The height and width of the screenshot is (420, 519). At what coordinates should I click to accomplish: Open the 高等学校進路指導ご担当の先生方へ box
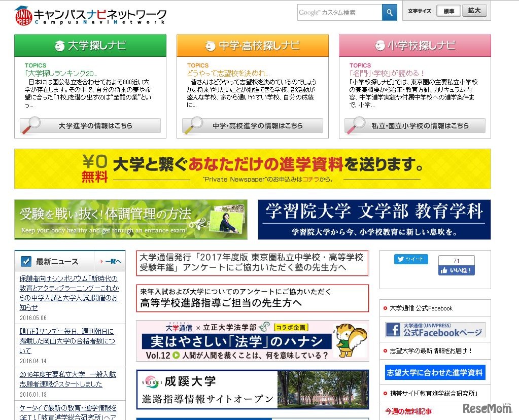tap(253, 298)
